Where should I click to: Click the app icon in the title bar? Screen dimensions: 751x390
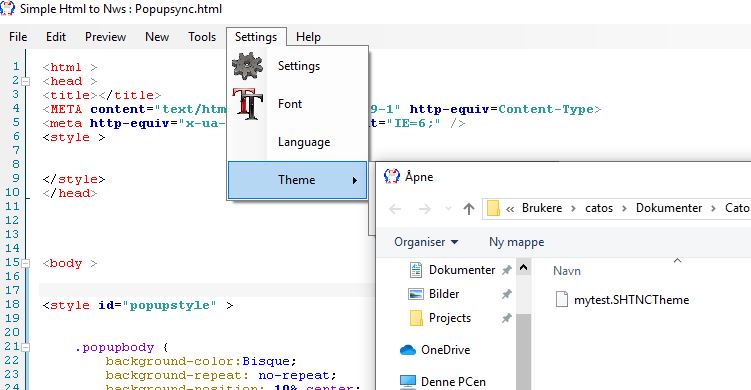pos(7,8)
